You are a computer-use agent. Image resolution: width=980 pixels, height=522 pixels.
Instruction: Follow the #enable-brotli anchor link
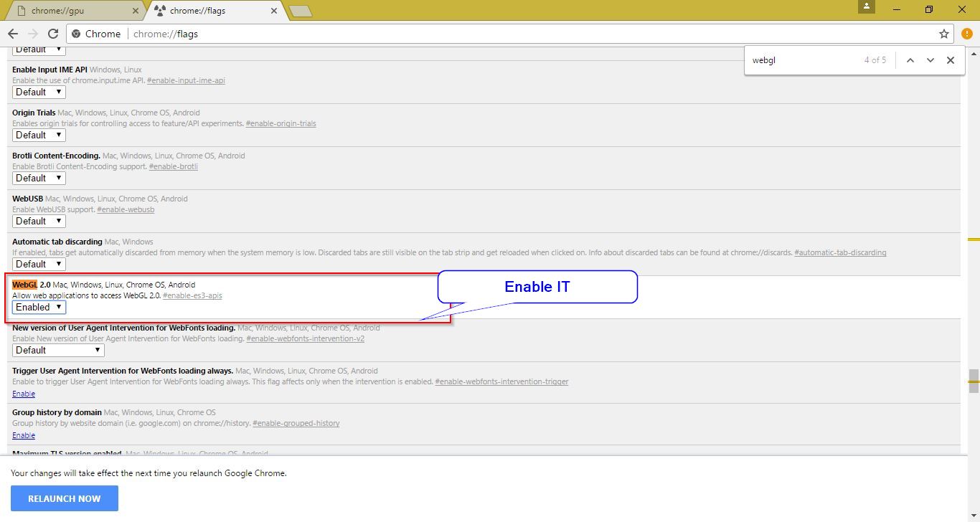point(173,166)
